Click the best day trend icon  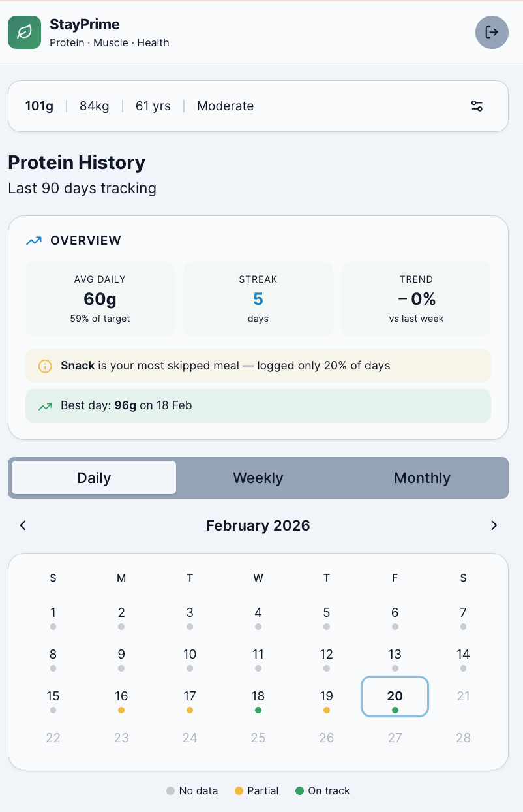[44, 405]
